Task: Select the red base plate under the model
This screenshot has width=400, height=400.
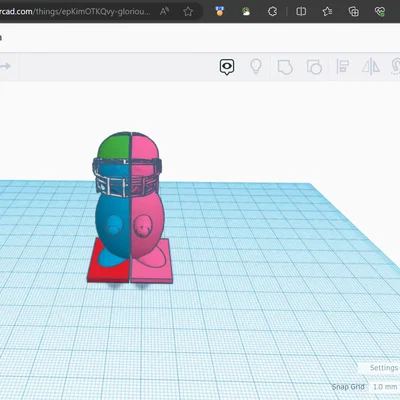Action: [x=108, y=272]
